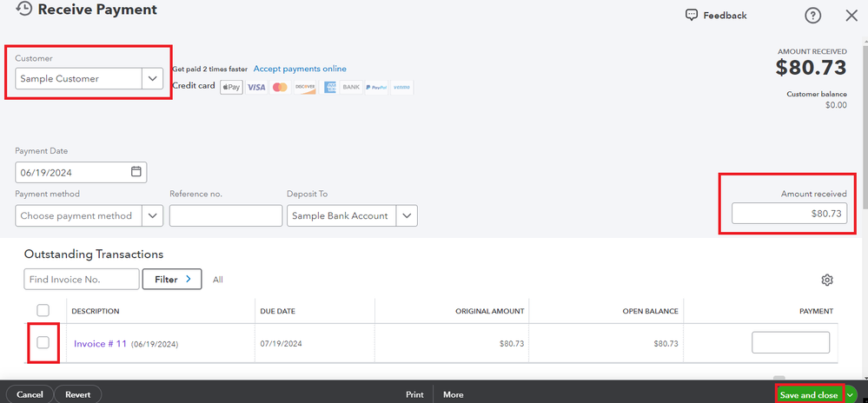Select the Venmo payment icon
The image size is (868, 403).
coord(402,87)
